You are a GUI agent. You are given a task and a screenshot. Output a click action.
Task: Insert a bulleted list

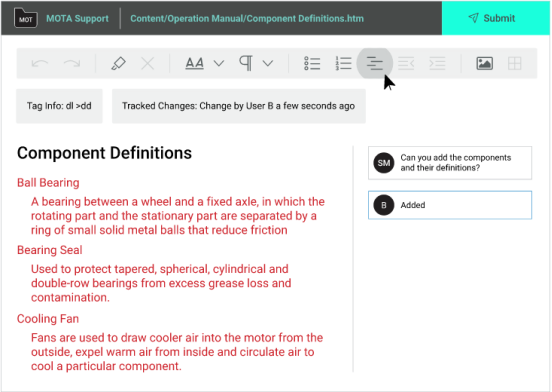312,63
